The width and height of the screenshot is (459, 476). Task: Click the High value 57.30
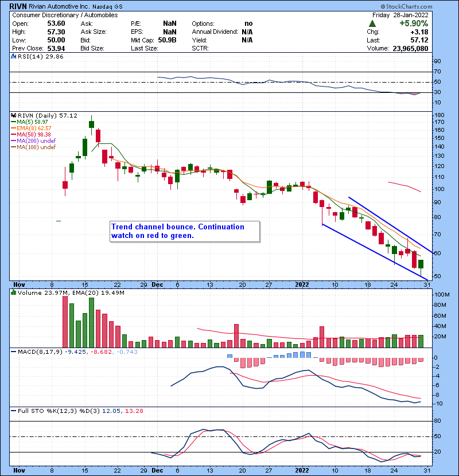click(56, 32)
